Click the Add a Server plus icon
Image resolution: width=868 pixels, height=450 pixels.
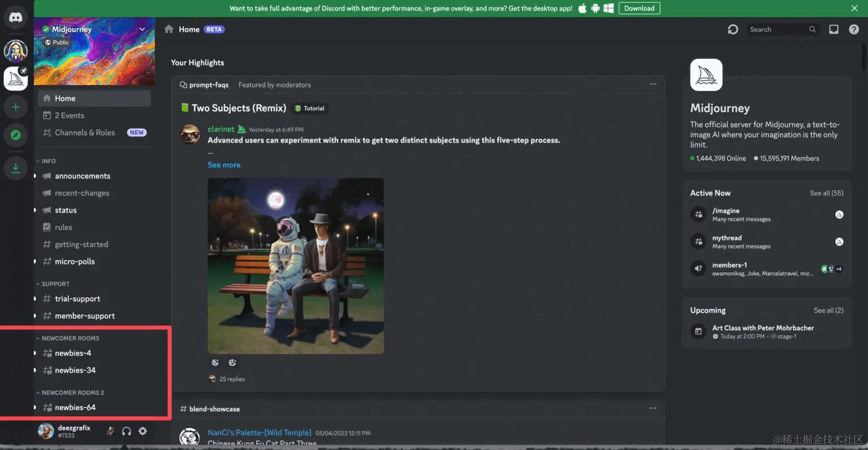[x=16, y=107]
